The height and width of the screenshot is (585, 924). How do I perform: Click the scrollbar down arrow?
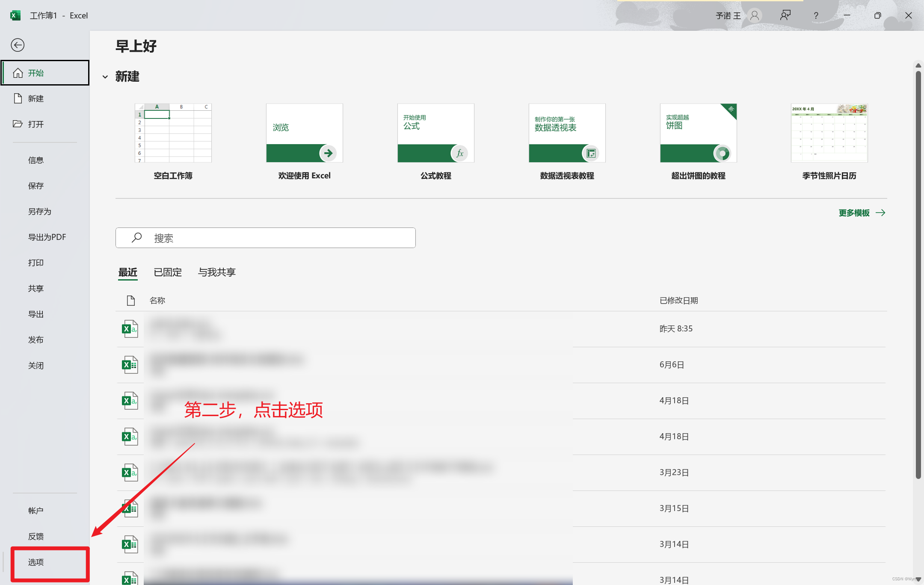click(x=918, y=579)
